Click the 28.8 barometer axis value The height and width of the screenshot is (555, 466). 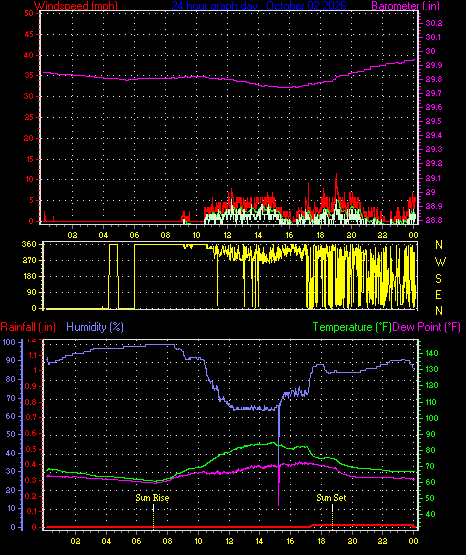[434, 220]
